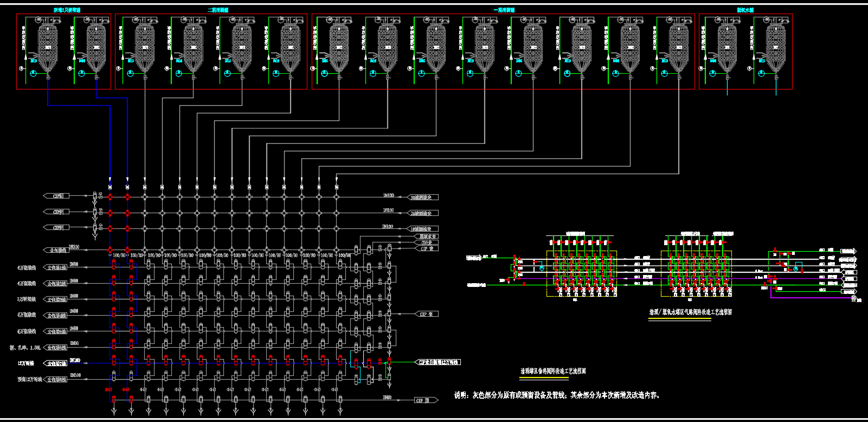Click the left yellow dashed valve array box
Viewport: 868px width, 422px height.
click(581, 273)
